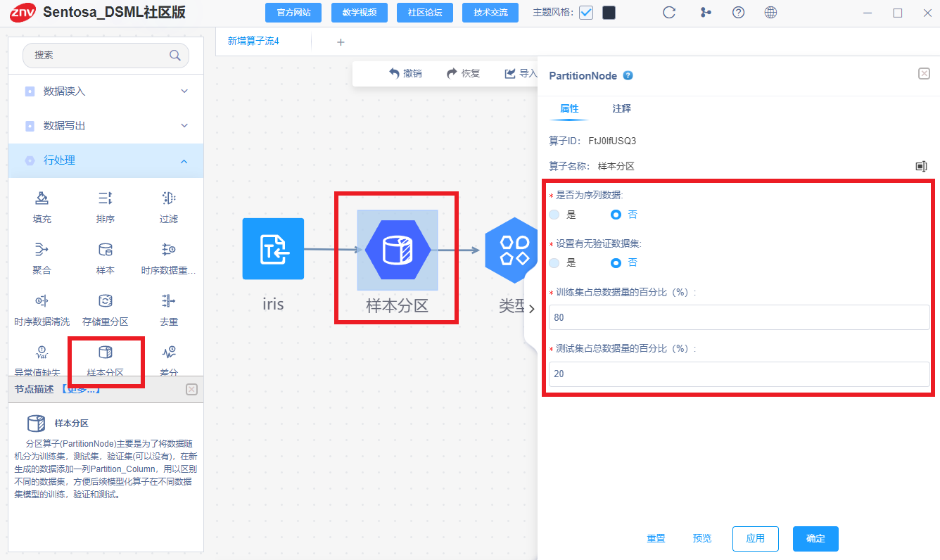The height and width of the screenshot is (560, 940).
Task: Select 否 for 设置有无验证数据集
Action: (x=616, y=262)
